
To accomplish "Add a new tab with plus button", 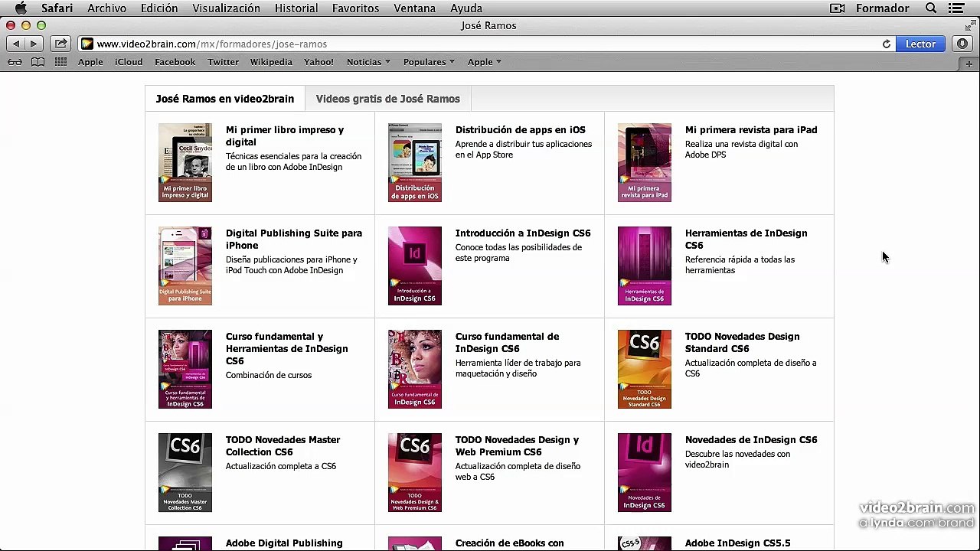I will [x=969, y=64].
